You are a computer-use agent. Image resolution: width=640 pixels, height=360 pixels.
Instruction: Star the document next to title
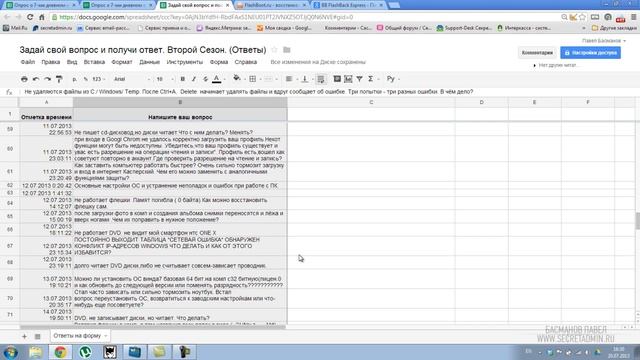tap(274, 50)
